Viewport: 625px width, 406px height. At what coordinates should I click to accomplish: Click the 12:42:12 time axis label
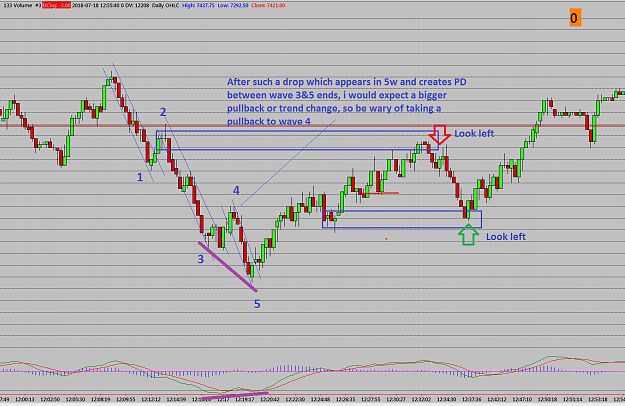[497, 399]
